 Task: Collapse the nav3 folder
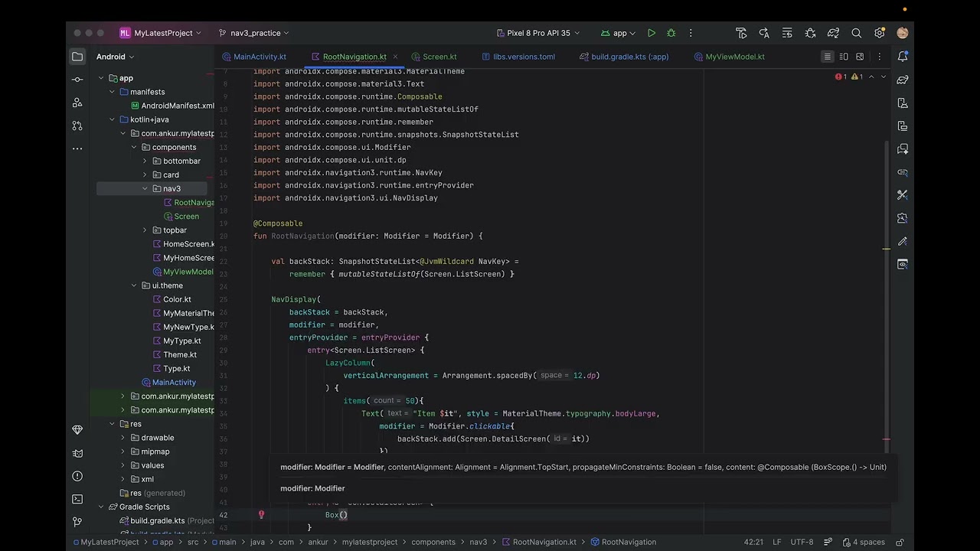pyautogui.click(x=145, y=189)
